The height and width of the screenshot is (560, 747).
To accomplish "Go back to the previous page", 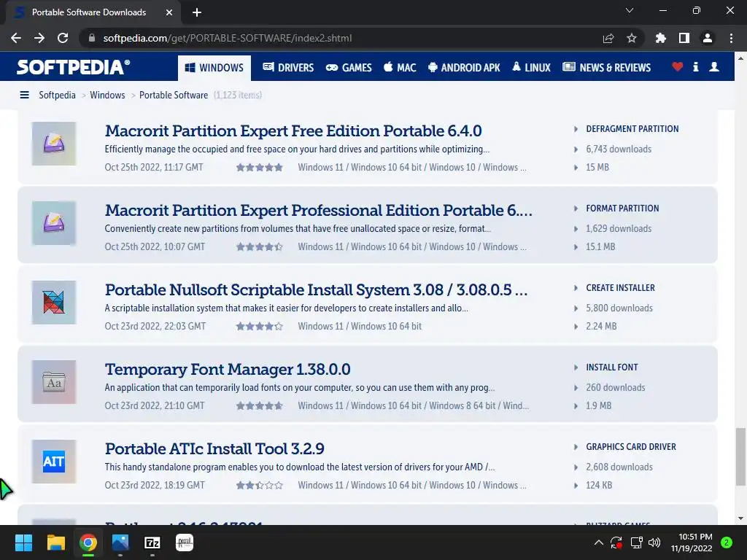I will pyautogui.click(x=16, y=38).
